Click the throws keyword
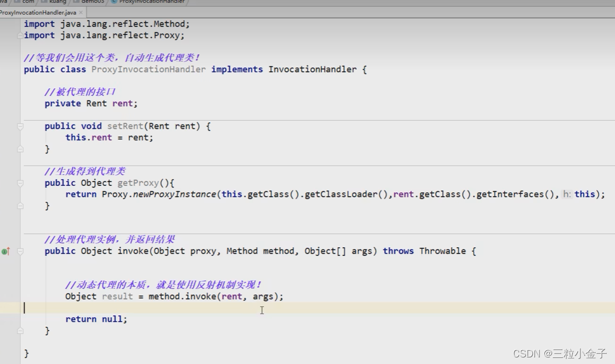This screenshot has height=364, width=615. pyautogui.click(x=398, y=251)
